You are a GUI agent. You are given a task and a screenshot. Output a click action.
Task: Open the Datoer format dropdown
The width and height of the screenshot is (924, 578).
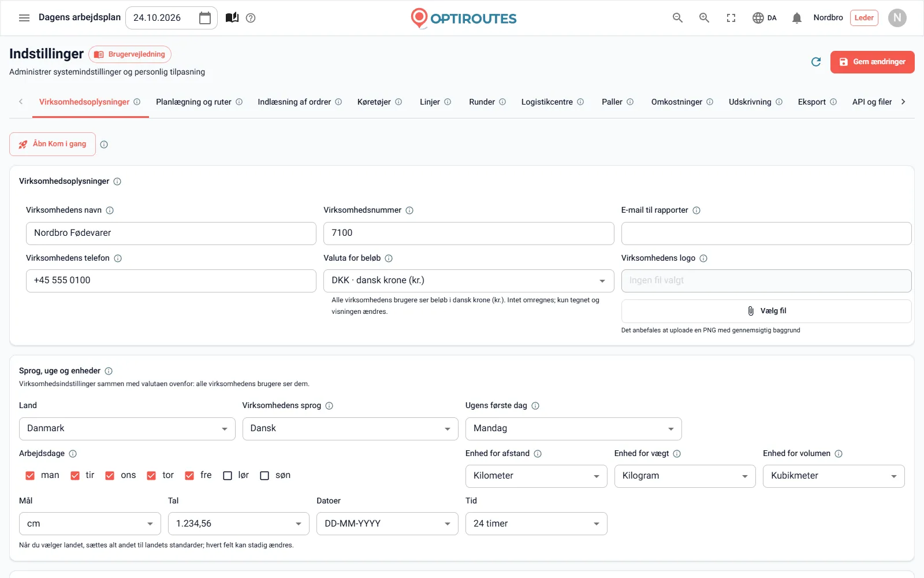(x=387, y=524)
